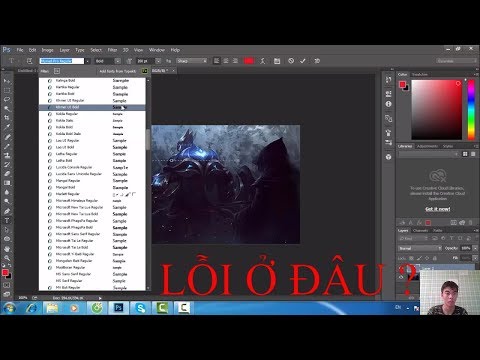Switch to the Adjustments tab
The image size is (480, 360).
427,146
